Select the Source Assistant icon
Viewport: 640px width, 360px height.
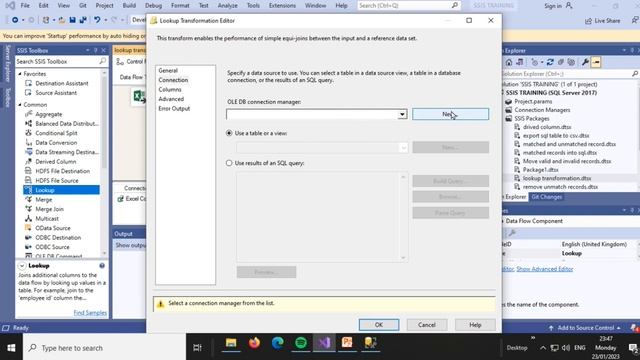[28, 93]
